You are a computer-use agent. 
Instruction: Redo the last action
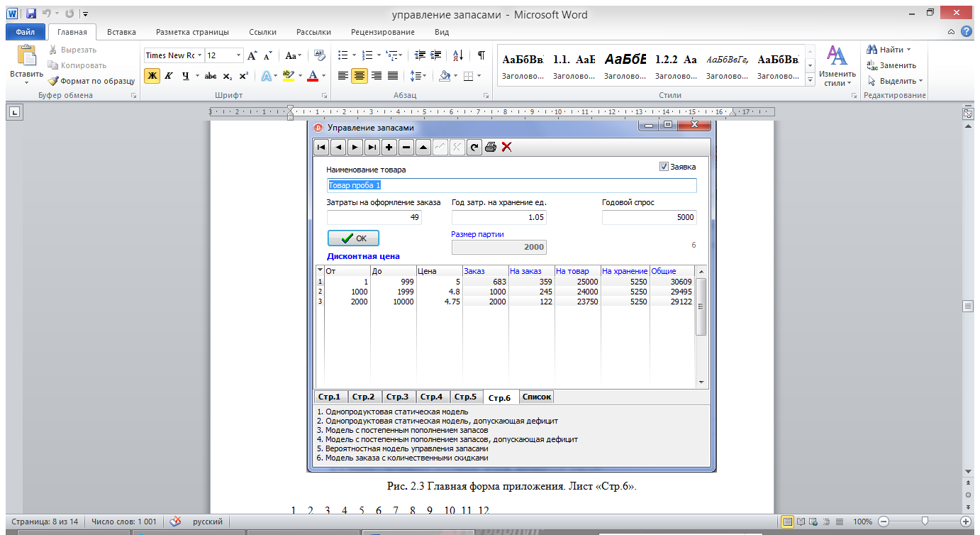69,13
